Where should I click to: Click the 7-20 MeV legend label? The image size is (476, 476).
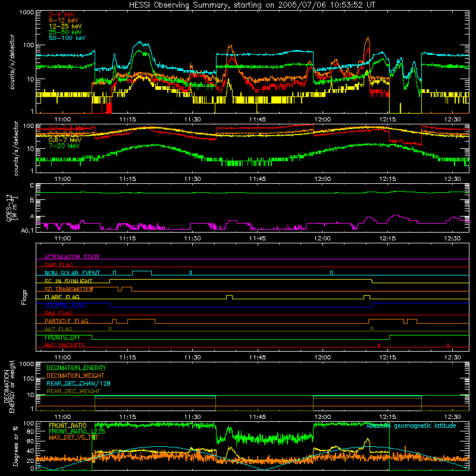(x=64, y=146)
